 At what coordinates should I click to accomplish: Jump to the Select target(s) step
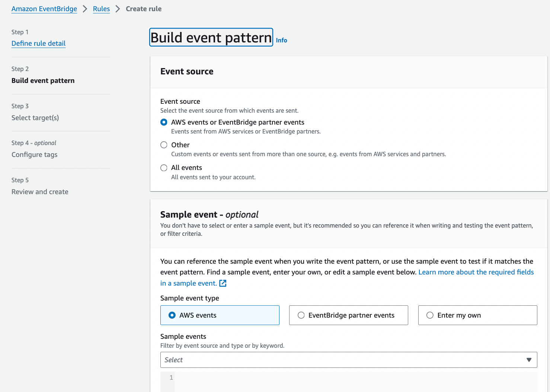35,118
